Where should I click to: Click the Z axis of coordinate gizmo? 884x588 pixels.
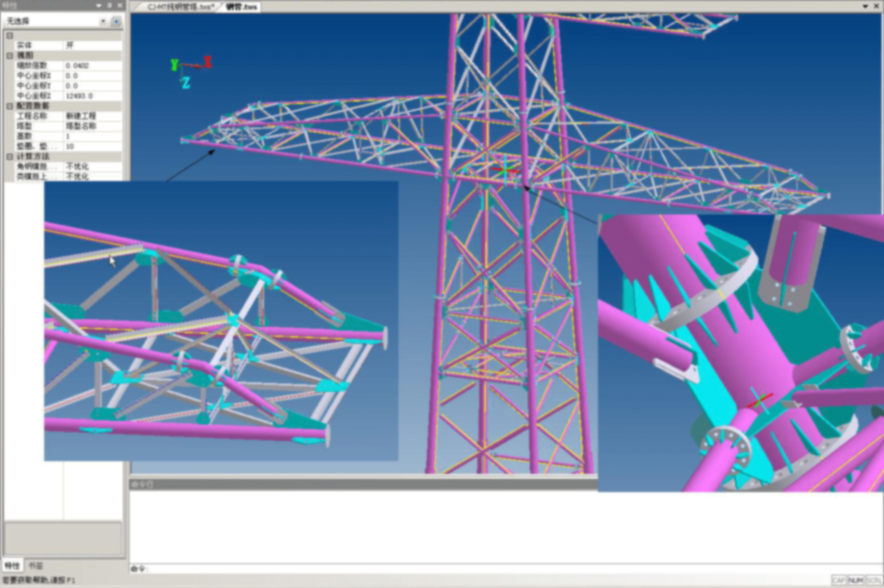186,83
